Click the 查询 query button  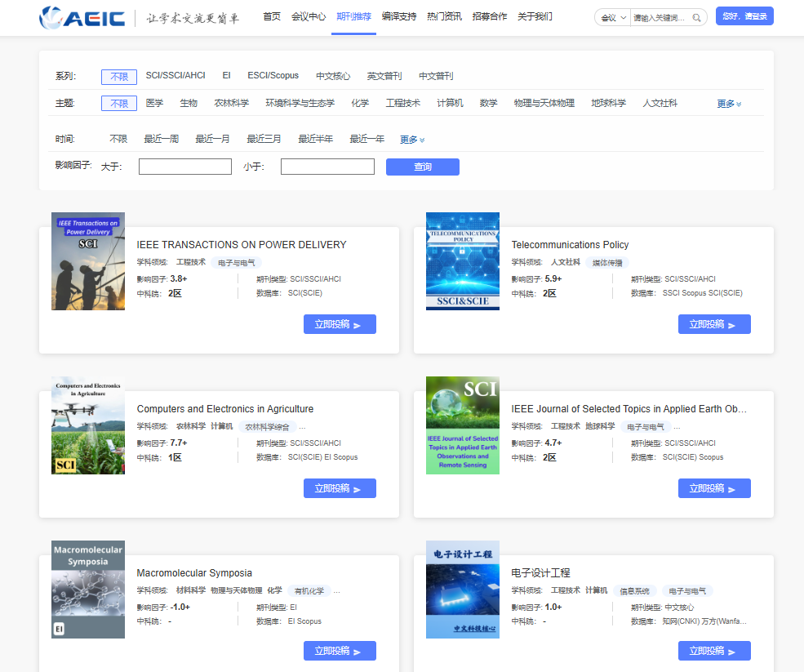pos(422,167)
